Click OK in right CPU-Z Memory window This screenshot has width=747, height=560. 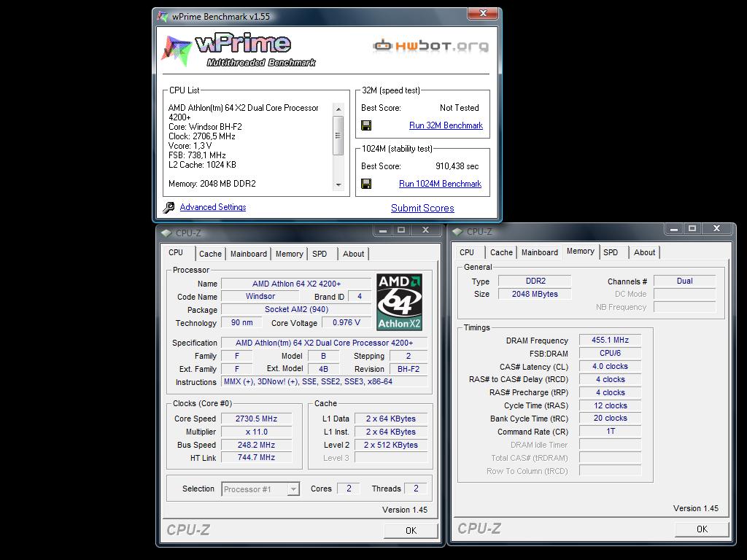click(702, 529)
